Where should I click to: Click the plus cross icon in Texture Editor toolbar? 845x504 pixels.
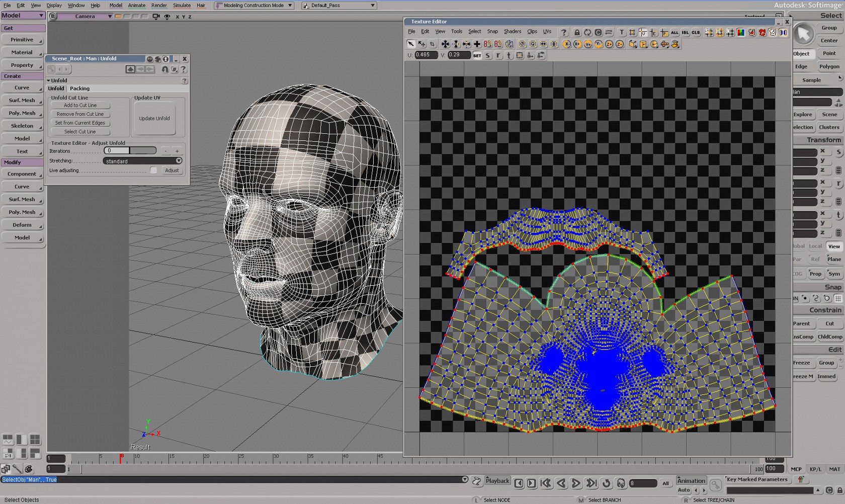pyautogui.click(x=477, y=44)
